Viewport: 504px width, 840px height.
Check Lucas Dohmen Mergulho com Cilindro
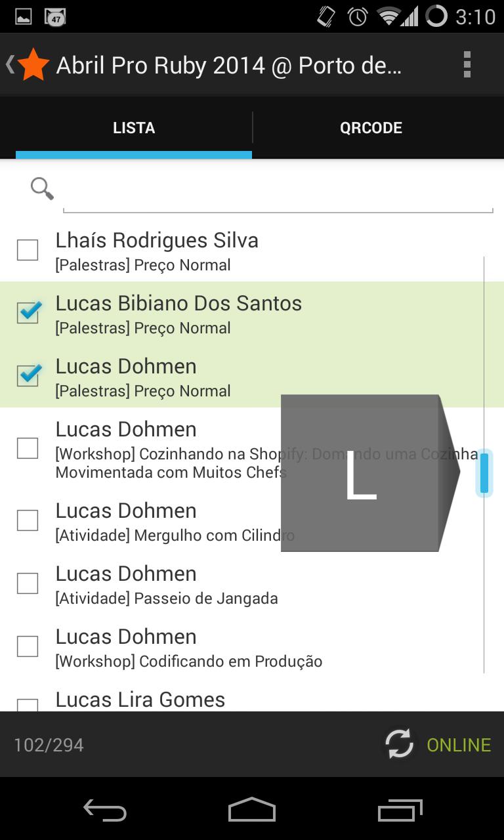tap(28, 520)
